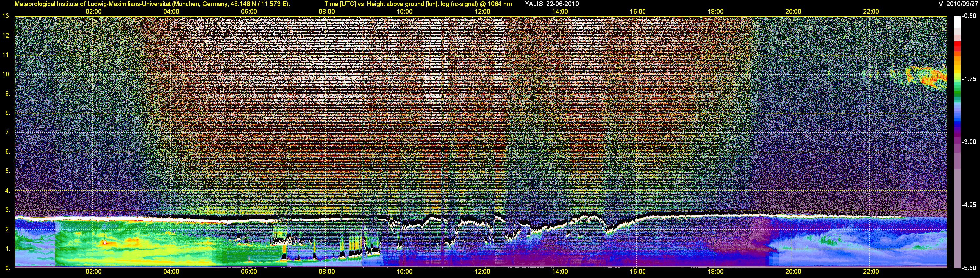The image size is (980, 278).
Task: Click the 4. height axis label
Action: coord(8,190)
